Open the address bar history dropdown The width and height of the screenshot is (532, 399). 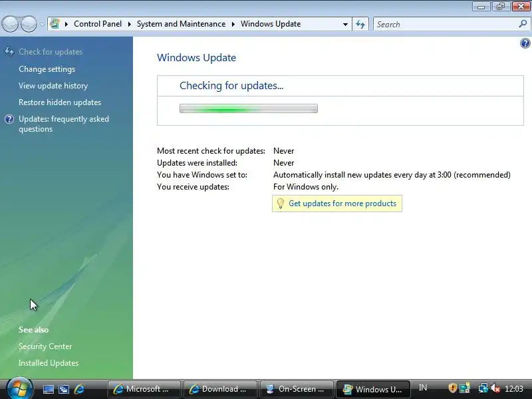345,25
